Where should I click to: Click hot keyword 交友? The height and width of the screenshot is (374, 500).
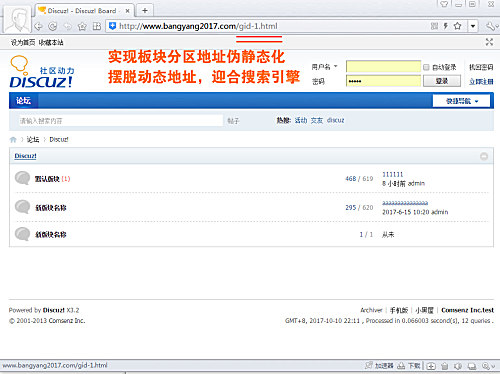tap(317, 120)
